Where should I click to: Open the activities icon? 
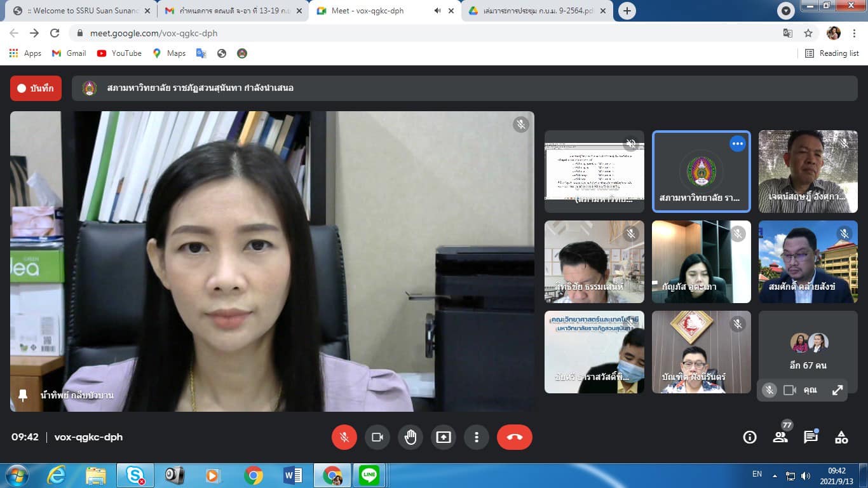(x=841, y=437)
